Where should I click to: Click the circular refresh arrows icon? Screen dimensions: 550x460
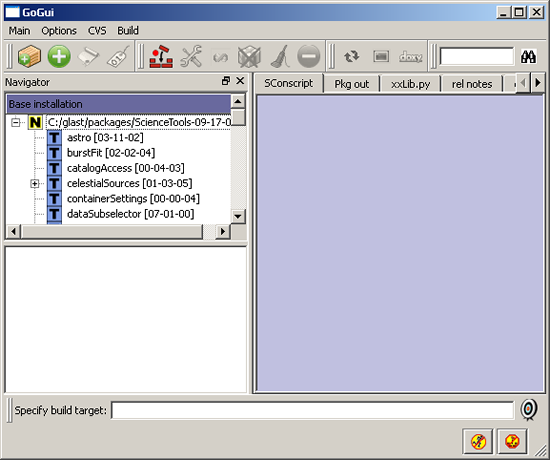click(x=351, y=56)
